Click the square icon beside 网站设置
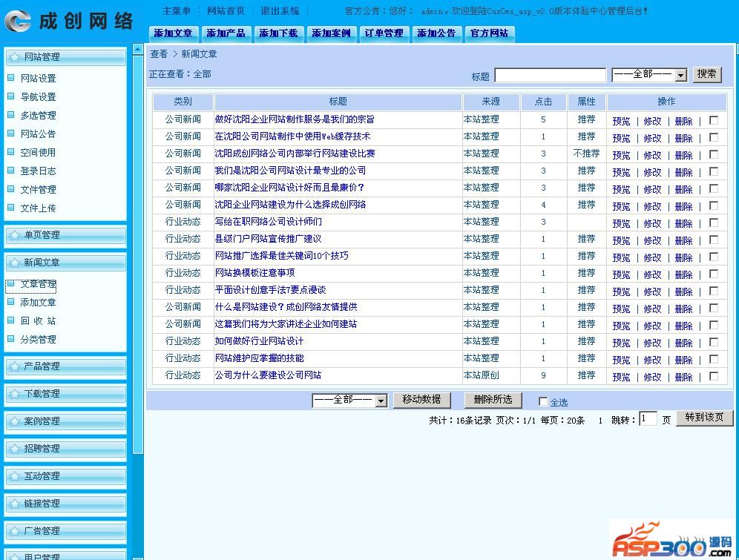This screenshot has height=560, width=739. [x=11, y=78]
